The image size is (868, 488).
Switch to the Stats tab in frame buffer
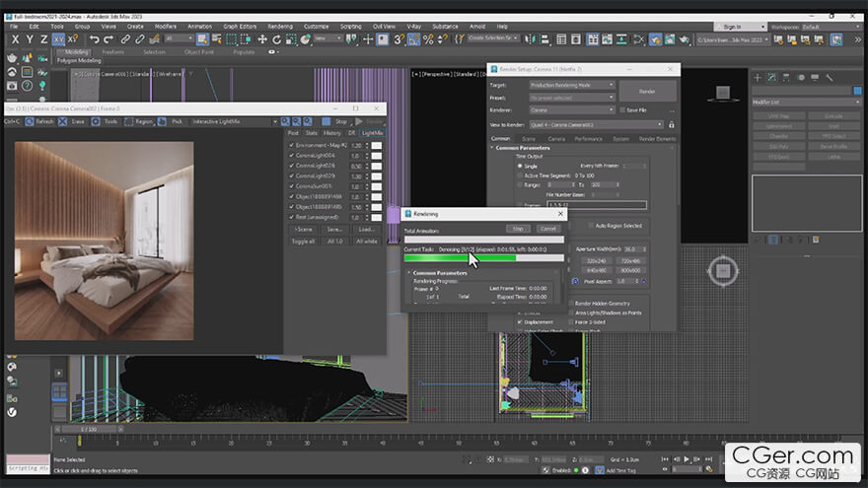[312, 133]
